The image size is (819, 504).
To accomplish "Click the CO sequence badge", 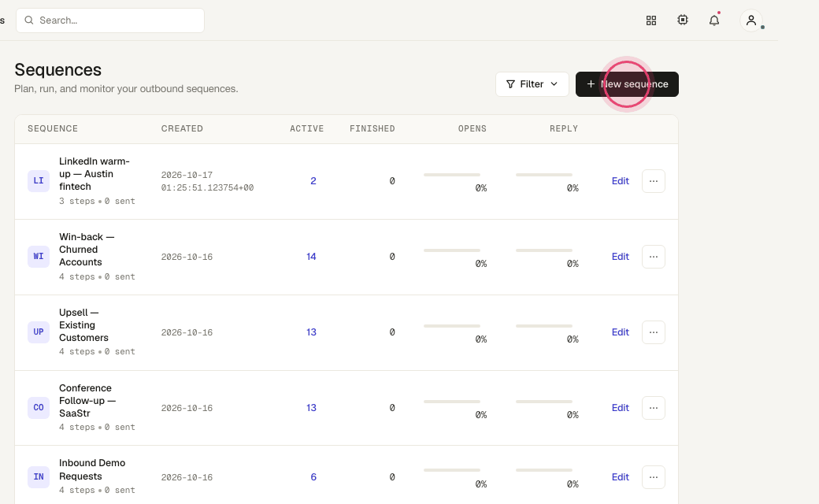I will pyautogui.click(x=39, y=408).
